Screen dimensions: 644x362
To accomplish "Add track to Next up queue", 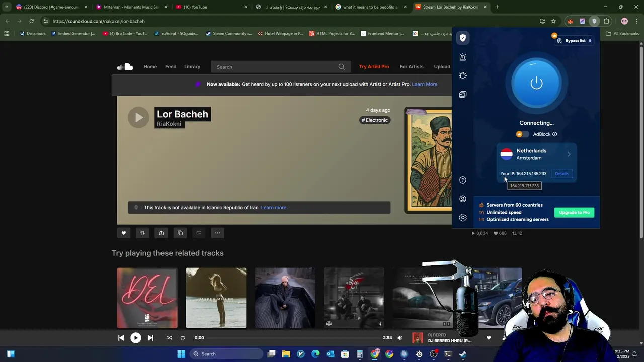I will (x=199, y=233).
